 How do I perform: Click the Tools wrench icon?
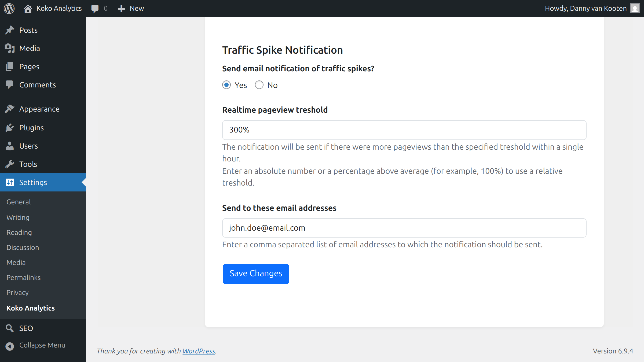point(10,164)
